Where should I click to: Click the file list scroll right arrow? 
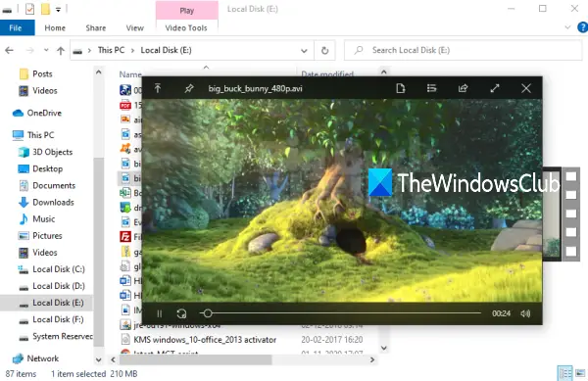[372, 359]
